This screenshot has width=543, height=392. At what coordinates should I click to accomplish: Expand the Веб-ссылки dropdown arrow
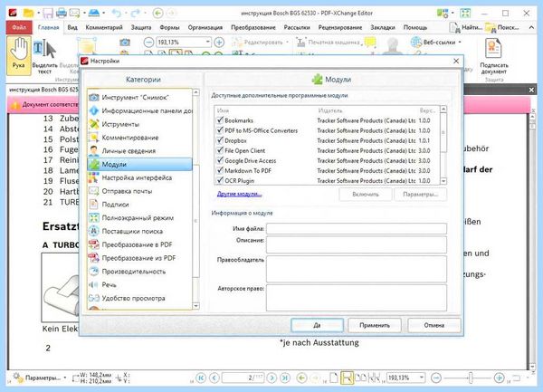pos(460,43)
